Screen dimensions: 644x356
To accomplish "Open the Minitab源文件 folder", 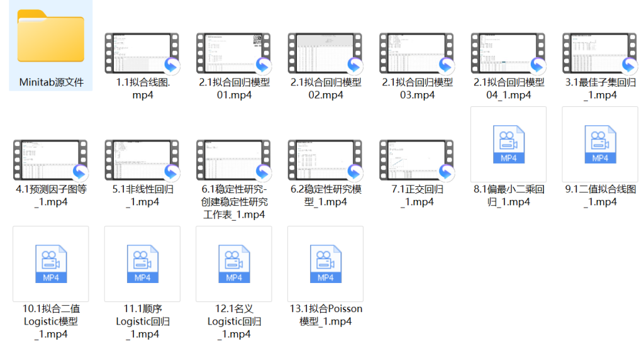I will tap(51, 38).
